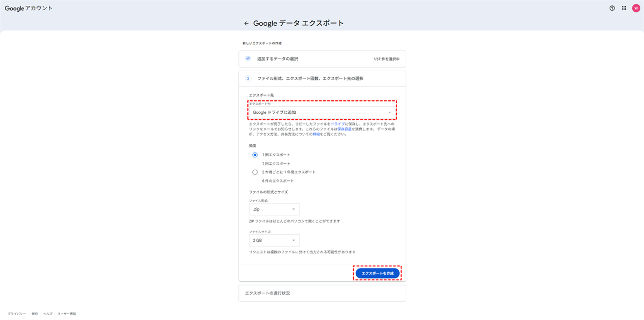Open the ファイル形式 dropdown showing .zip
The height and width of the screenshot is (320, 644).
[274, 209]
